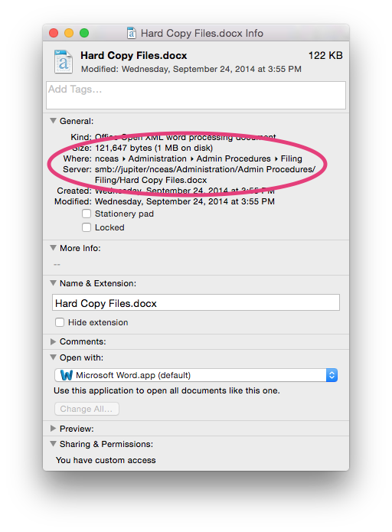Collapse the More Info section
The image size is (392, 532).
coord(53,248)
